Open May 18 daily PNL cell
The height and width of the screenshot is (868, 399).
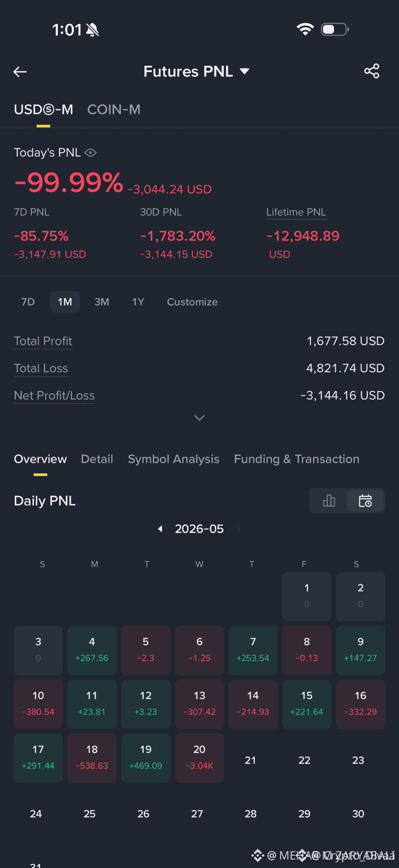point(92,758)
